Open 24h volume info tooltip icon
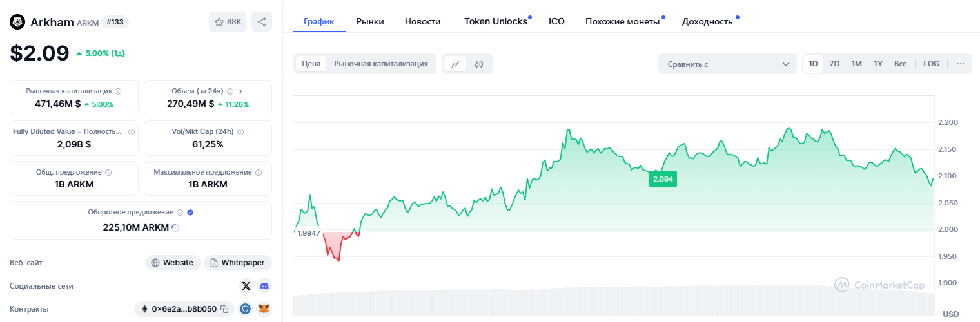980x322 pixels. point(231,91)
